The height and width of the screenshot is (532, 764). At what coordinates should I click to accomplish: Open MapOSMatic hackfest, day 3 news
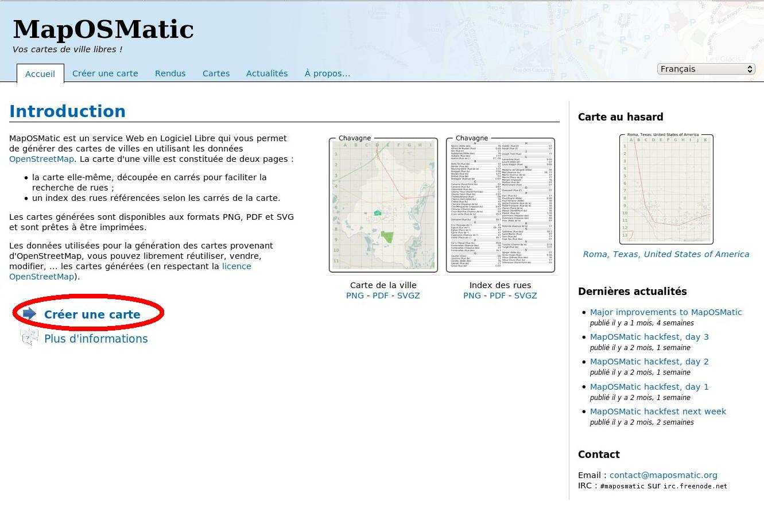coord(649,337)
